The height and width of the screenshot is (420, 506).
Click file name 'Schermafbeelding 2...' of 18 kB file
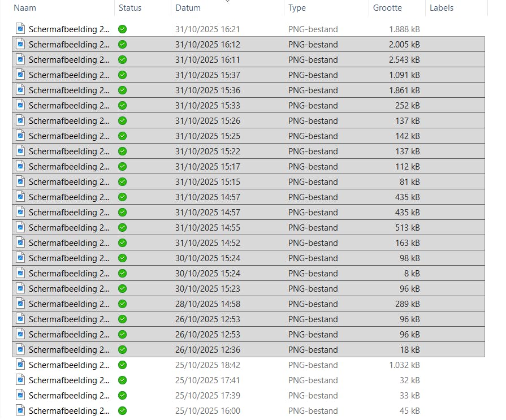tap(69, 350)
